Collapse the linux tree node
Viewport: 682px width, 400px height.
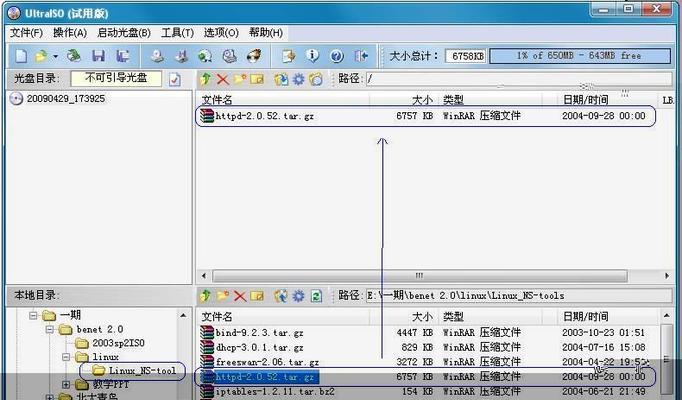pos(66,357)
